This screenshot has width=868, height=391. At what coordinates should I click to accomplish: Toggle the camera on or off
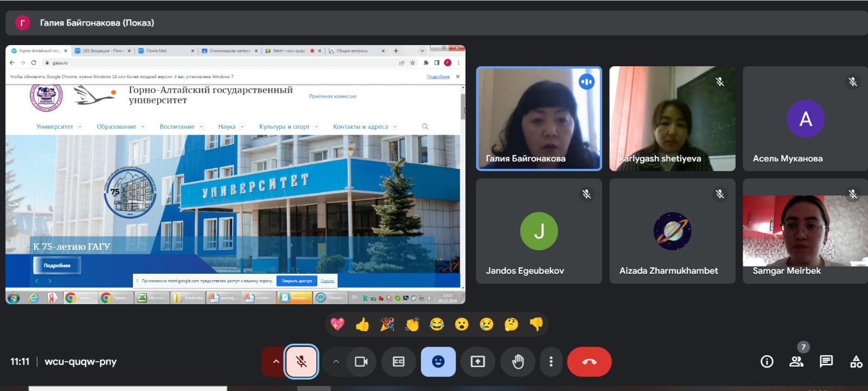[361, 362]
